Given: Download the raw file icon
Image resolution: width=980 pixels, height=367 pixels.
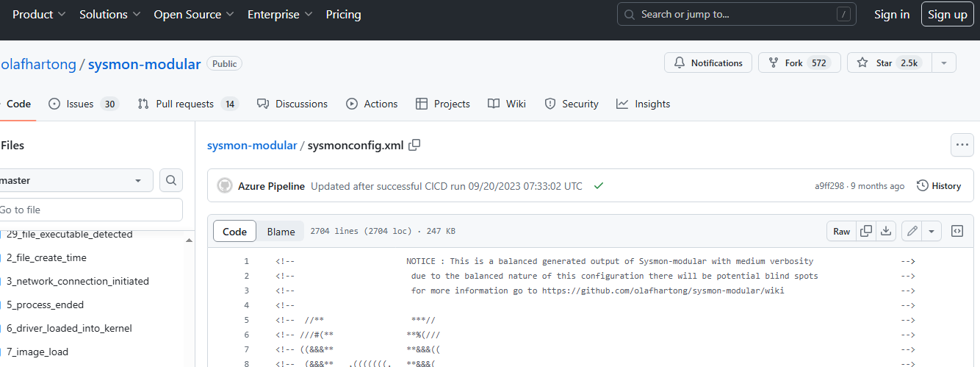Looking at the screenshot, I should click(x=887, y=231).
